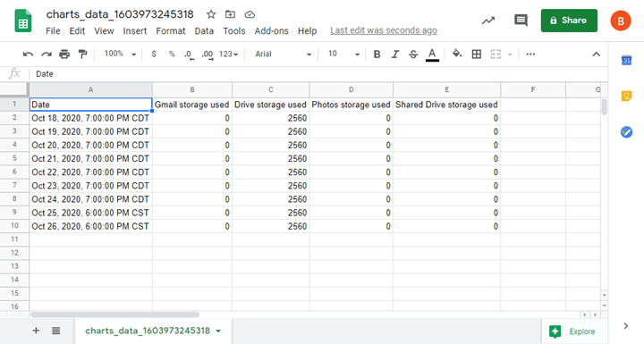Open Google Keep sidebar icon
This screenshot has width=644, height=344.
coord(626,96)
